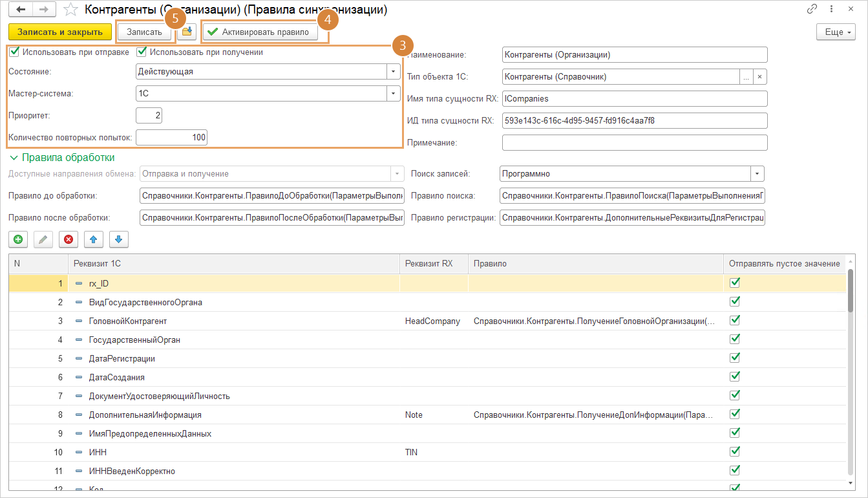Open the Еще menu
Image resolution: width=868 pixels, height=498 pixels.
tap(836, 32)
